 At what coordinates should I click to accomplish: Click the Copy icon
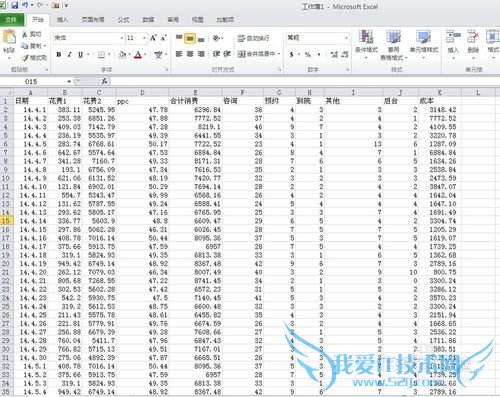tap(25, 46)
